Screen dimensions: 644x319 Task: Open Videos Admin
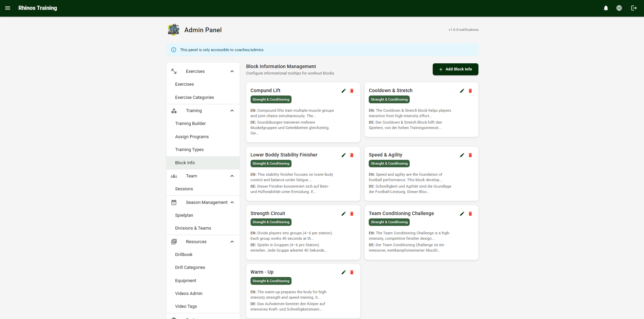[203, 294]
